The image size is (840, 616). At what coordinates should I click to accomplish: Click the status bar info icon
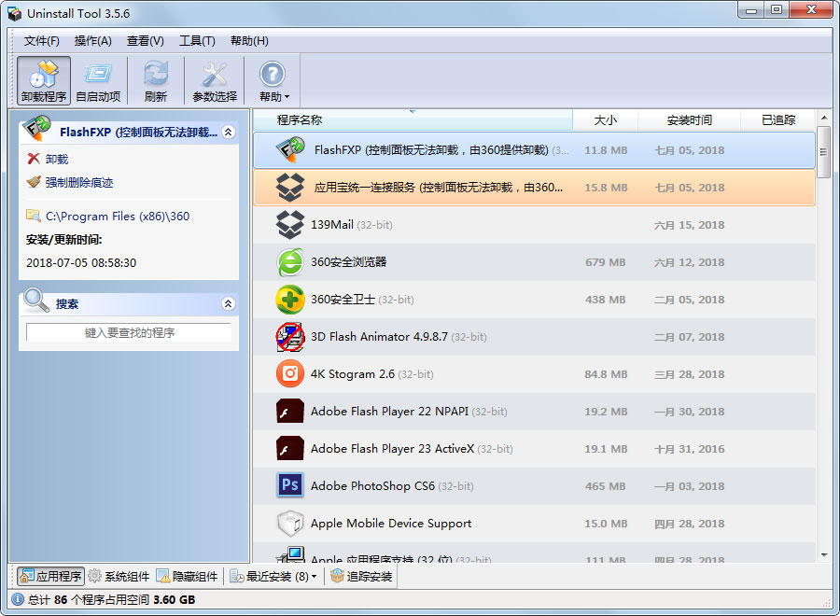tap(18, 599)
